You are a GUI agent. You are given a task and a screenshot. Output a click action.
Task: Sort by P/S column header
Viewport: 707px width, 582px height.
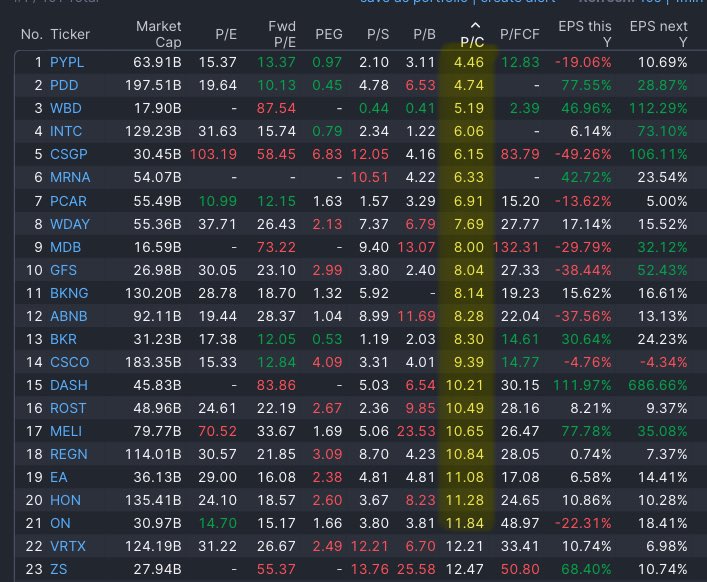pyautogui.click(x=378, y=34)
